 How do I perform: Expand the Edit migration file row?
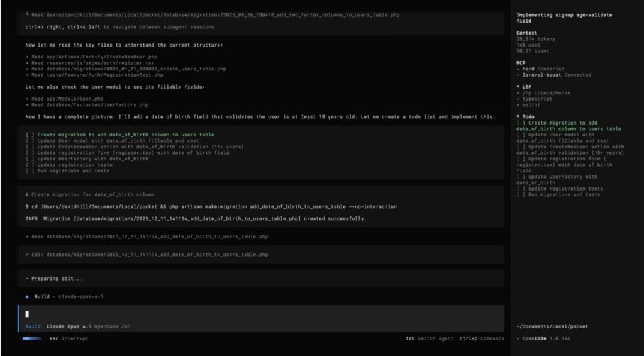(261, 255)
